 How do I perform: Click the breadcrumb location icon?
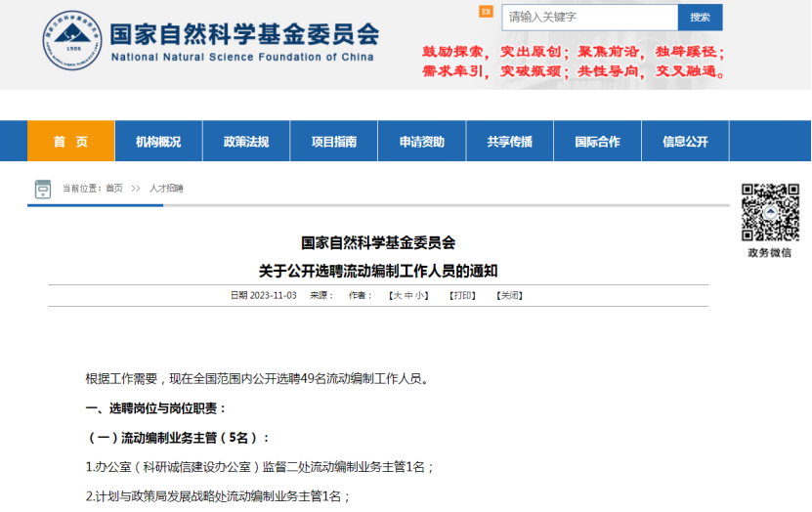43,189
